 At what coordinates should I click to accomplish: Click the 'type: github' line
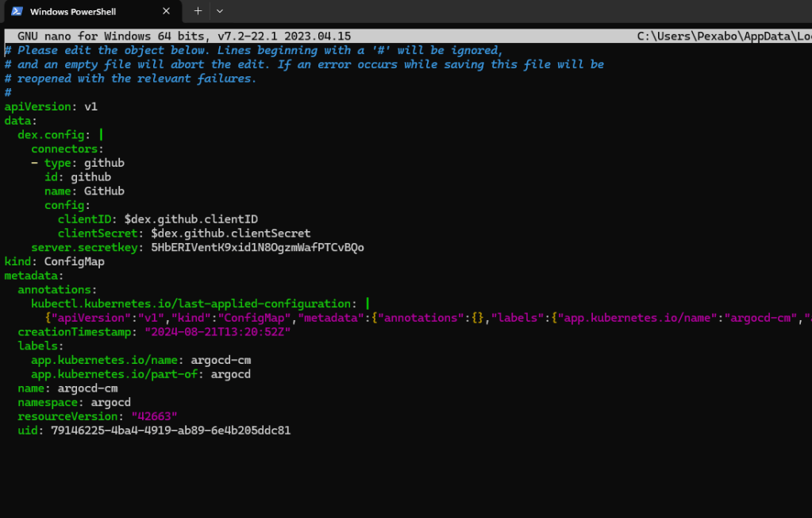pos(78,163)
